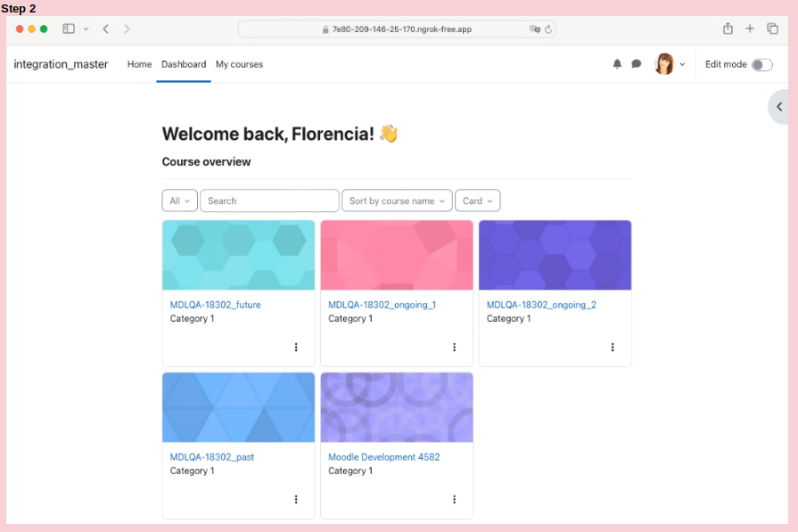The image size is (798, 532).
Task: Click the Safari share icon
Action: coord(728,29)
